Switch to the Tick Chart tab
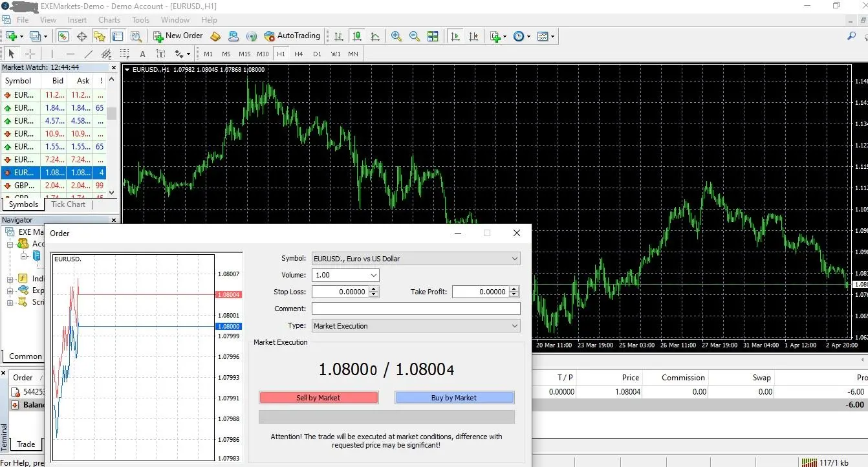The height and width of the screenshot is (467, 868). pos(68,204)
